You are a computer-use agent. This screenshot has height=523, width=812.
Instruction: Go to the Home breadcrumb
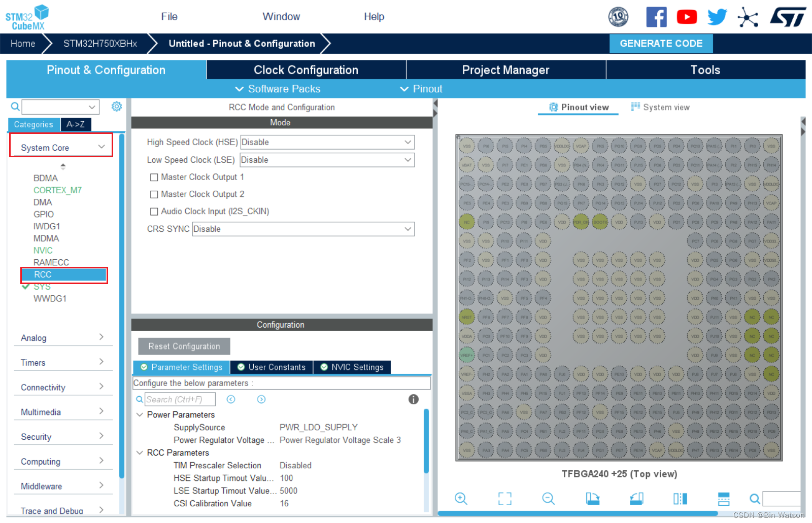pyautogui.click(x=23, y=44)
